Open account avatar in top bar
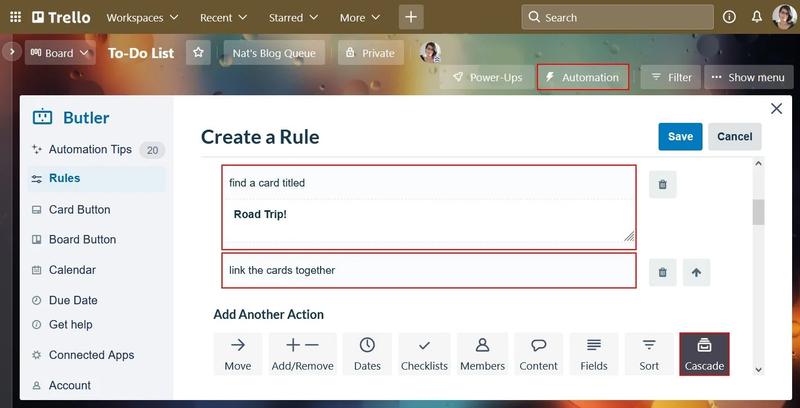This screenshot has width=800, height=408. click(x=784, y=17)
